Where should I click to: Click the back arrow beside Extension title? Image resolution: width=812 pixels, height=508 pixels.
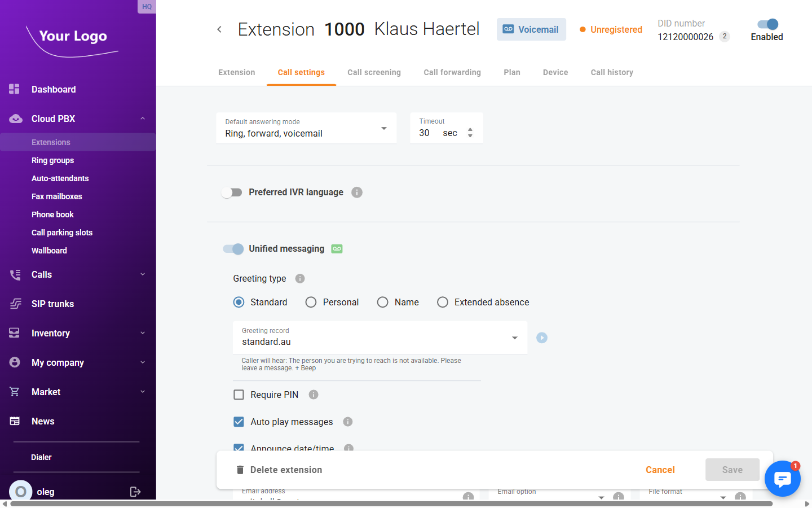219,29
